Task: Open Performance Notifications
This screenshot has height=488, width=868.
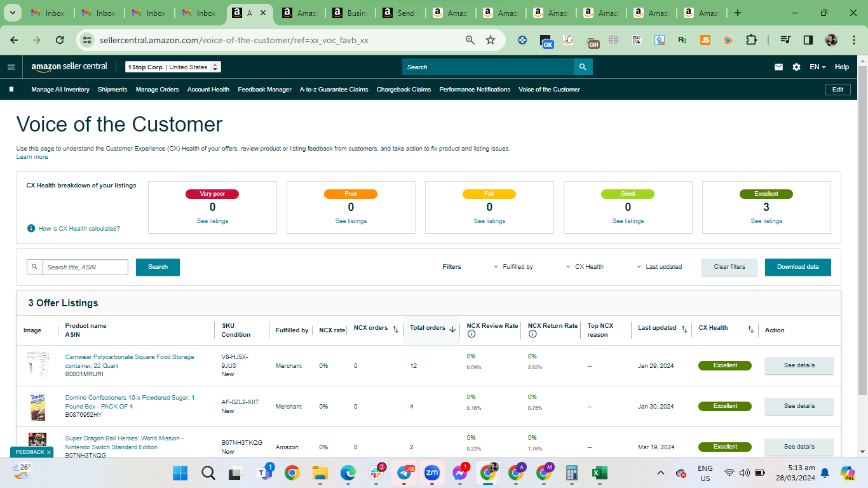Action: click(x=475, y=90)
